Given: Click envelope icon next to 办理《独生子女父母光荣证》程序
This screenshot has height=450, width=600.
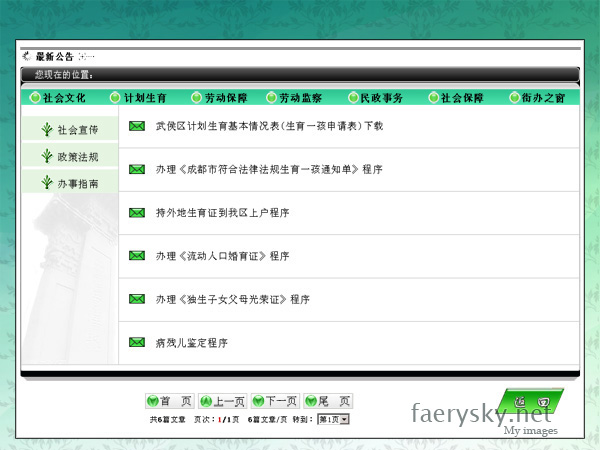Looking at the screenshot, I should [x=137, y=299].
